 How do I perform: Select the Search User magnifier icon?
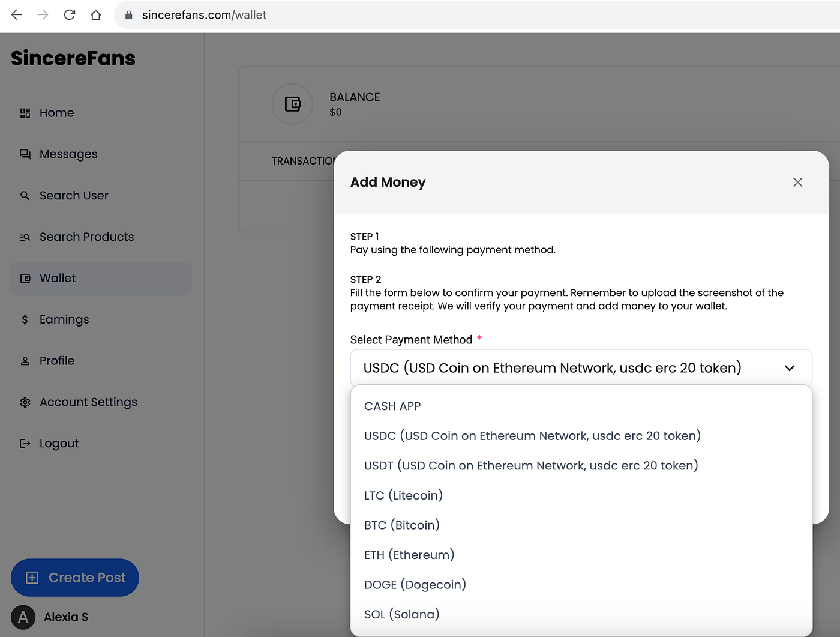(25, 196)
